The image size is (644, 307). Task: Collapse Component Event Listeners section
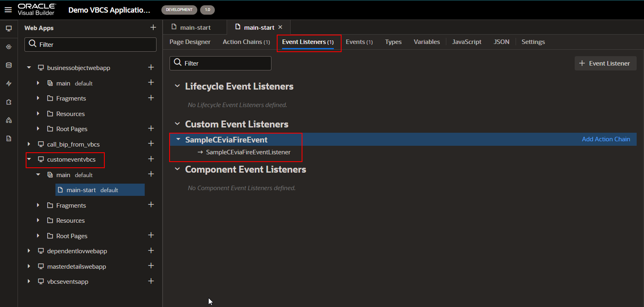pos(177,169)
